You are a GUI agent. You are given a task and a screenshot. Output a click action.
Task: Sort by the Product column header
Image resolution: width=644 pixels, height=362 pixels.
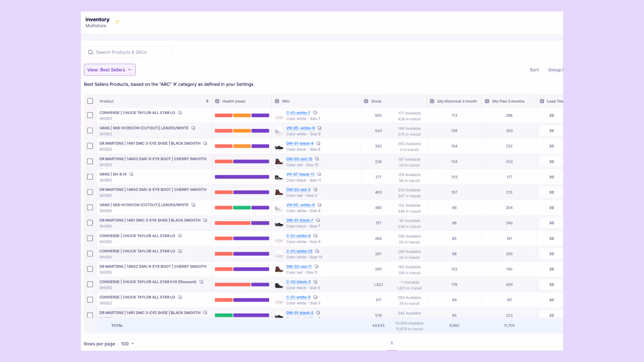[x=107, y=101]
